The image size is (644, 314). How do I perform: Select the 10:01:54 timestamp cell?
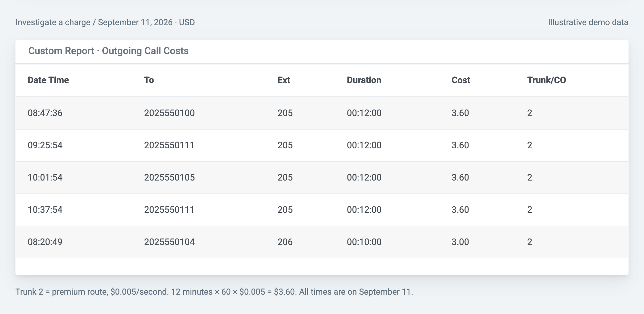tap(45, 178)
